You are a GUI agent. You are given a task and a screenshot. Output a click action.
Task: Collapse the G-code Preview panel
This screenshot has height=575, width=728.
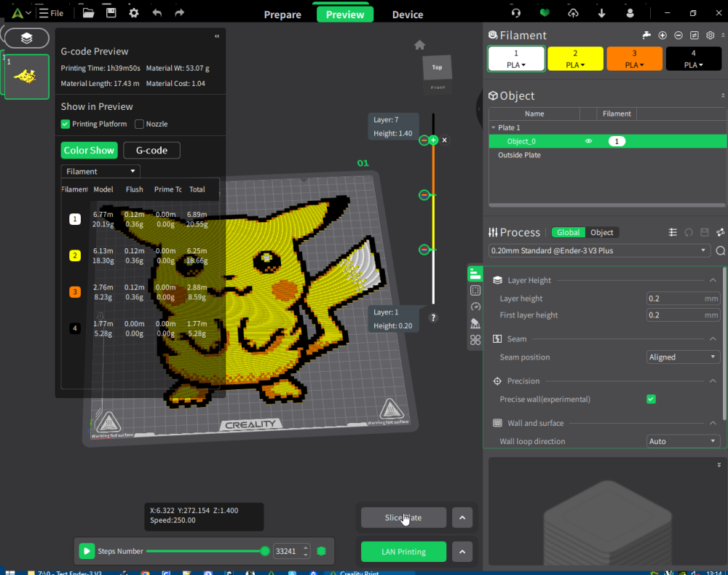click(217, 36)
